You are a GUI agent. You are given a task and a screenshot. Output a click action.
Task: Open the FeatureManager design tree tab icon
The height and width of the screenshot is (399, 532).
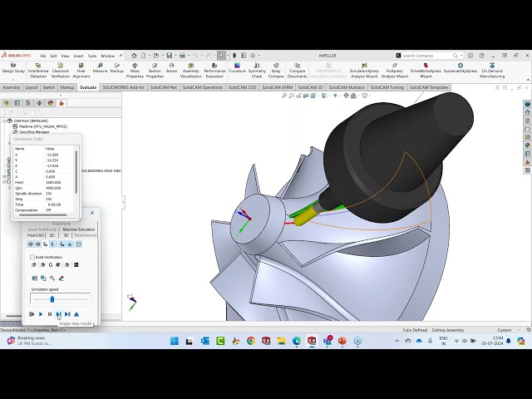pyautogui.click(x=6, y=103)
